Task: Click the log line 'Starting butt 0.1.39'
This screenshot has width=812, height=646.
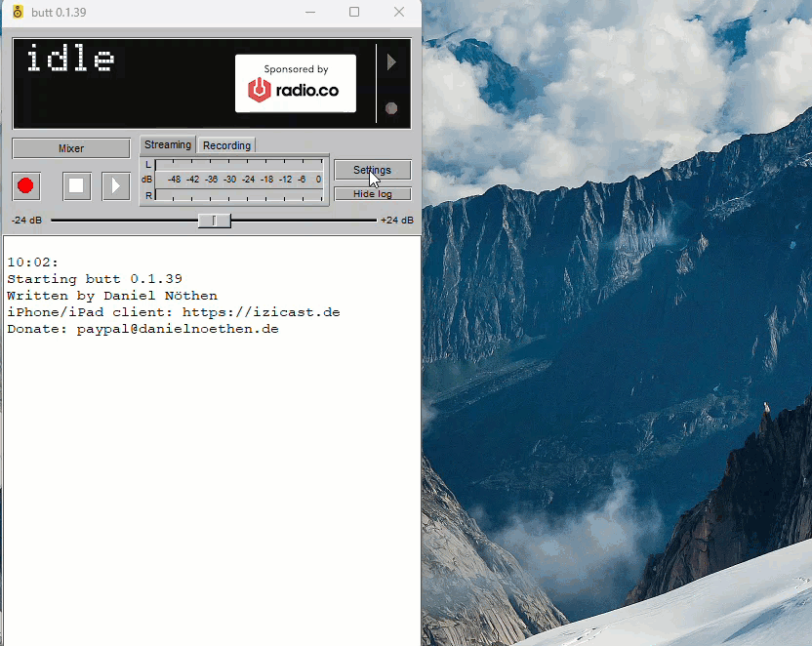Action: (95, 279)
